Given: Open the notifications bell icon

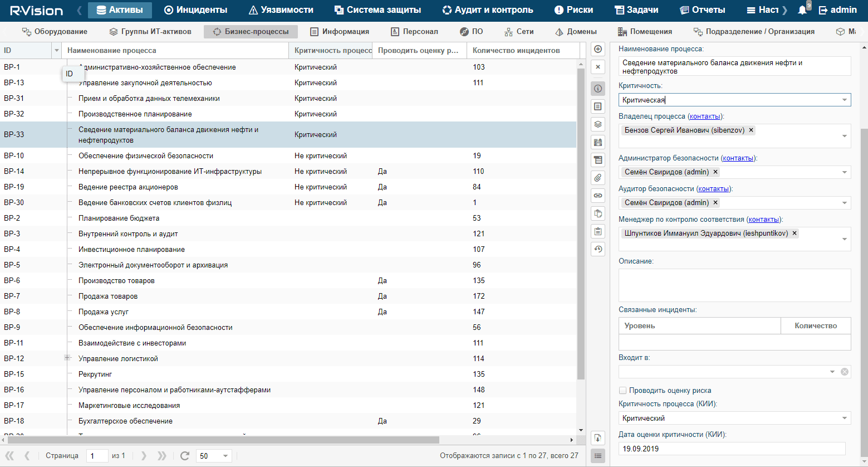Looking at the screenshot, I should (x=802, y=10).
